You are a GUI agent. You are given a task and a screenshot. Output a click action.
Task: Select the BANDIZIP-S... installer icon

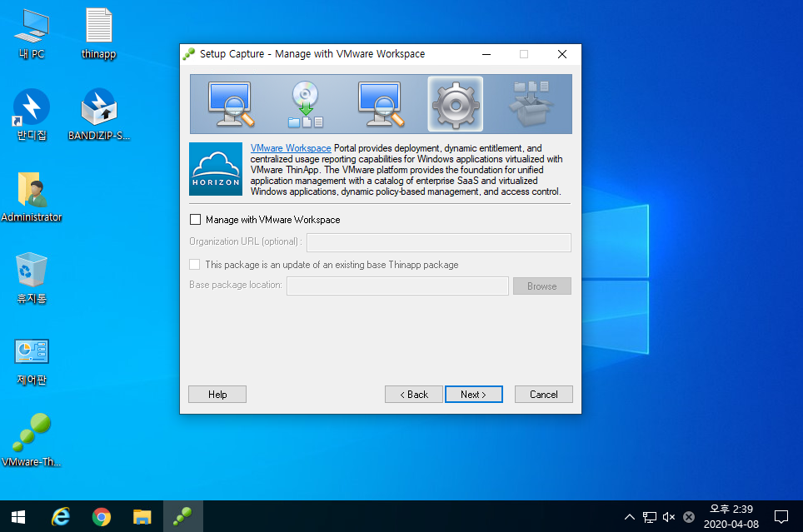click(99, 115)
